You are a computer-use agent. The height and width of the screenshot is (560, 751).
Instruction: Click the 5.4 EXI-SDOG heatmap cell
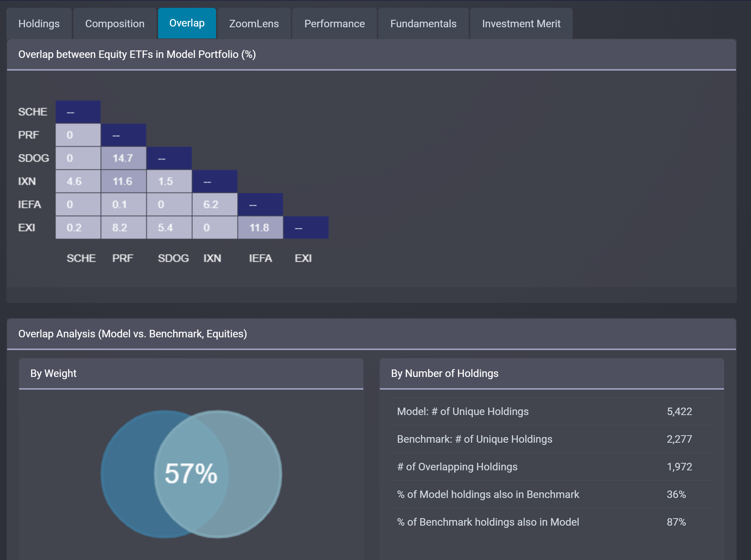pyautogui.click(x=169, y=228)
